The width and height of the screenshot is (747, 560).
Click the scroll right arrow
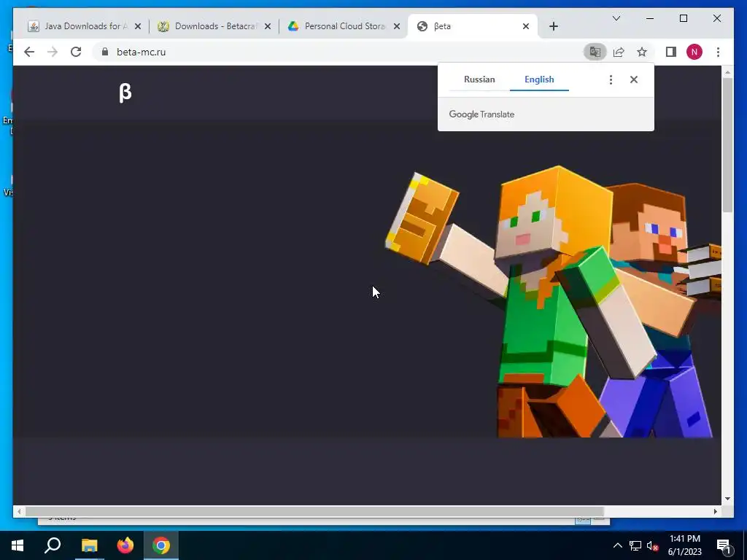tap(716, 511)
